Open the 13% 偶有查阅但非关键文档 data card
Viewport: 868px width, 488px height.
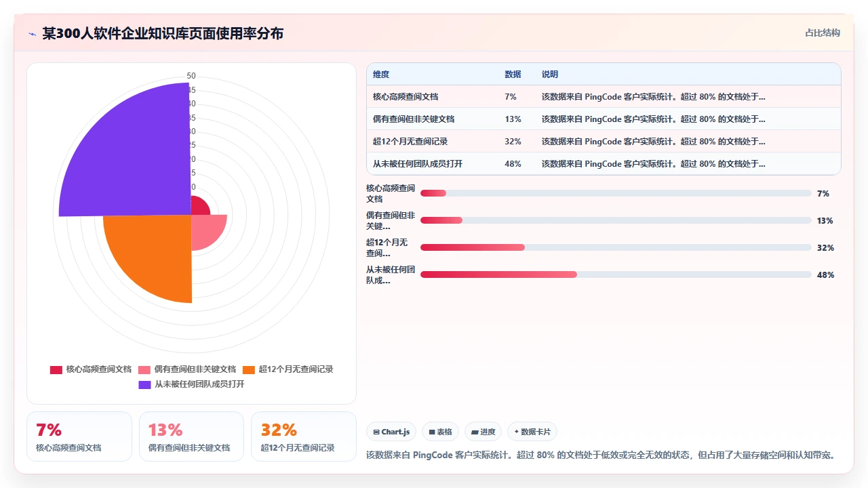click(191, 436)
